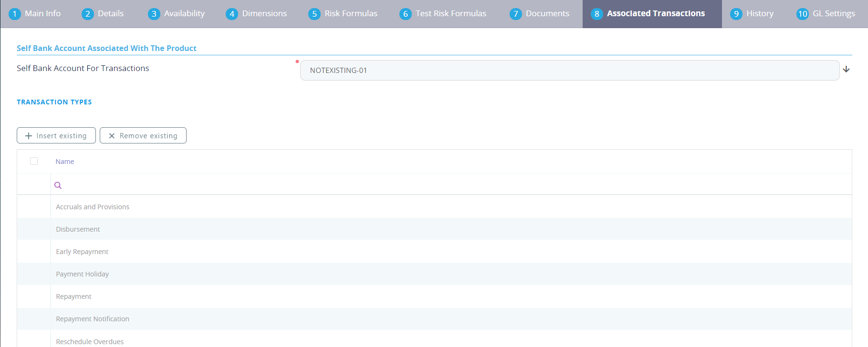
Task: Open the Self Bank Account NOTEXISTING-01 combo box
Action: pyautogui.click(x=569, y=71)
